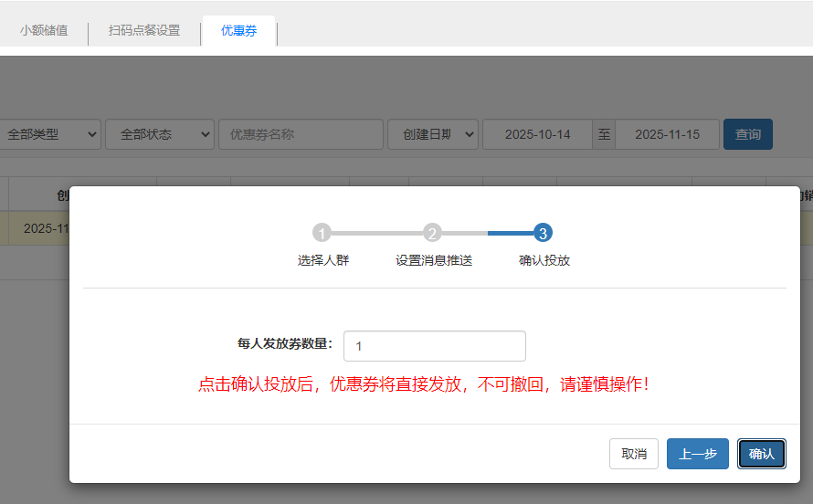Click the start date field 2025-10-14
813x504 pixels.
click(x=538, y=134)
